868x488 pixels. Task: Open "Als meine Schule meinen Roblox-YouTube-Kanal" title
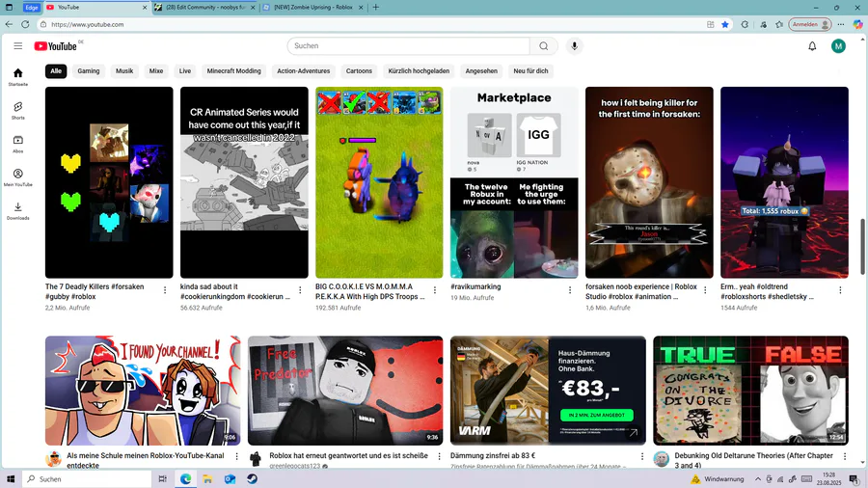[146, 460]
